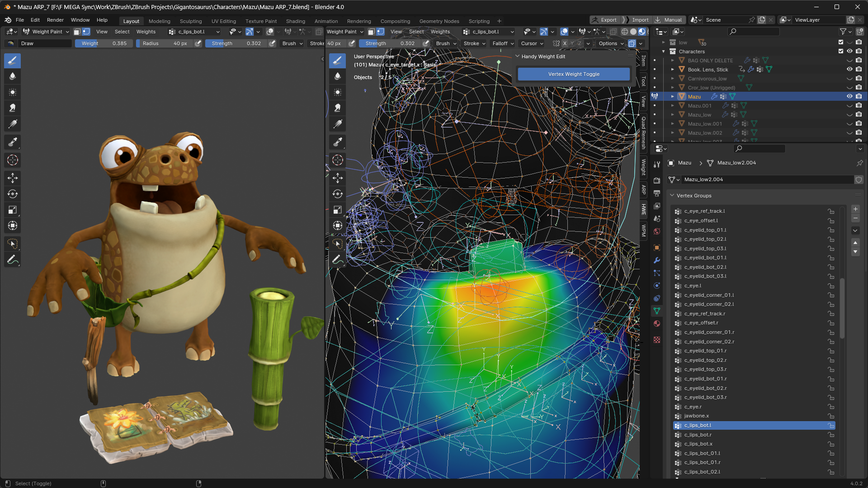Adjust the Strength slider in left viewport header

point(237,43)
